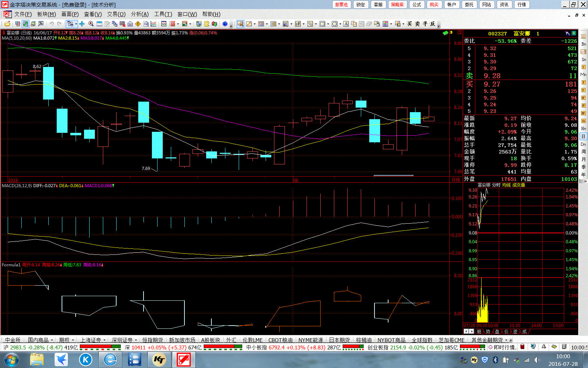The image size is (588, 368).
Task: Switch chart to monthly period (月)
Action: click(x=583, y=159)
